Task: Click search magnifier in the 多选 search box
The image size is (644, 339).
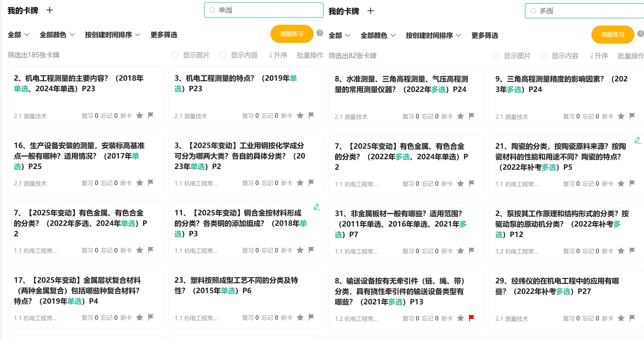Action: [533, 11]
